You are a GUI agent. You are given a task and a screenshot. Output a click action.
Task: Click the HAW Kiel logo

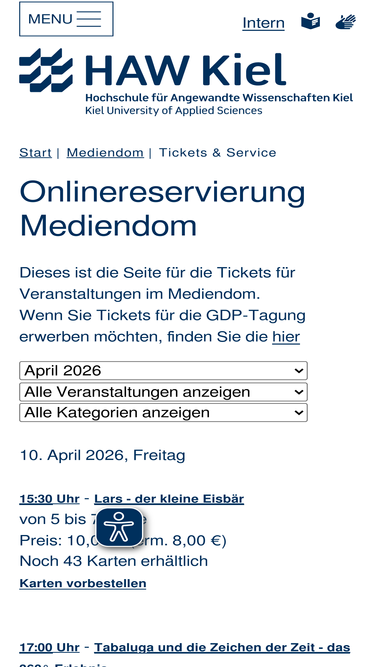point(186,82)
